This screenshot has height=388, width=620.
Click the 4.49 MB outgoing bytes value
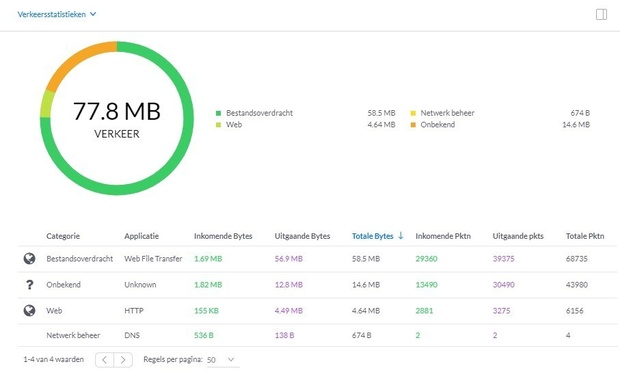[289, 311]
